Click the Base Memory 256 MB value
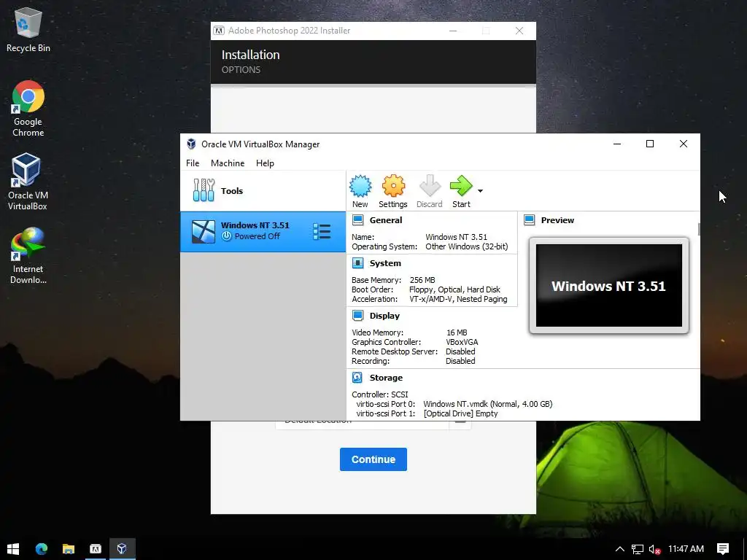 click(422, 280)
